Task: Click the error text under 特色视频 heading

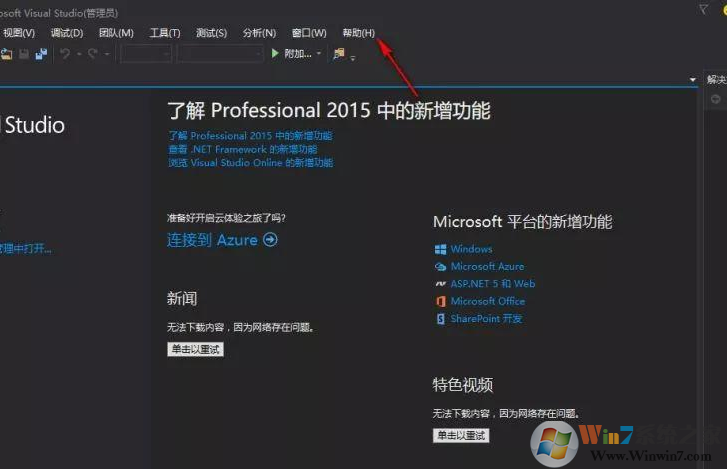Action: pos(506,413)
